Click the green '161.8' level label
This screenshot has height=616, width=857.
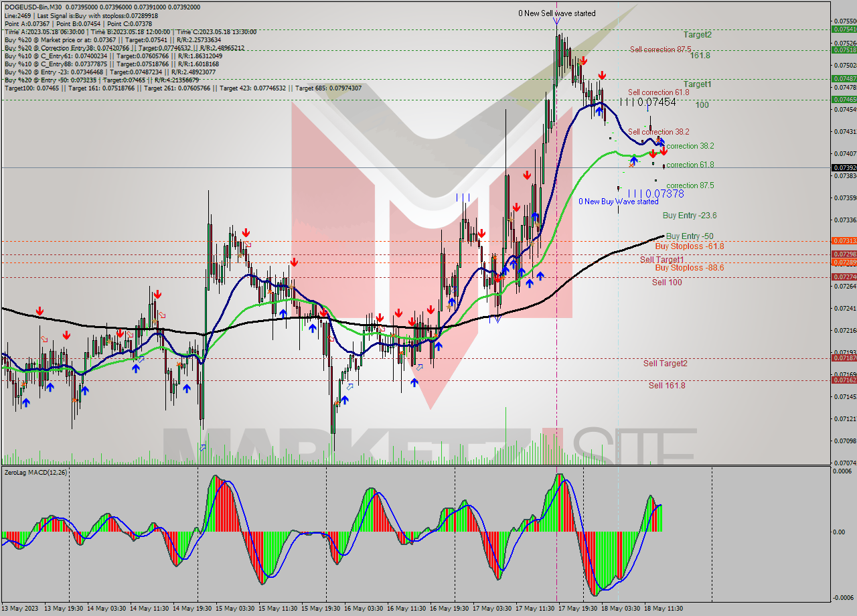point(700,56)
